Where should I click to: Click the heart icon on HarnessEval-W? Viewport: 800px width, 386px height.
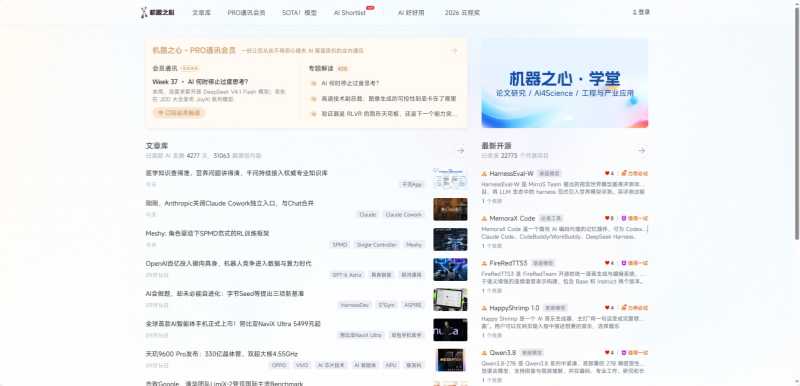tap(607, 173)
